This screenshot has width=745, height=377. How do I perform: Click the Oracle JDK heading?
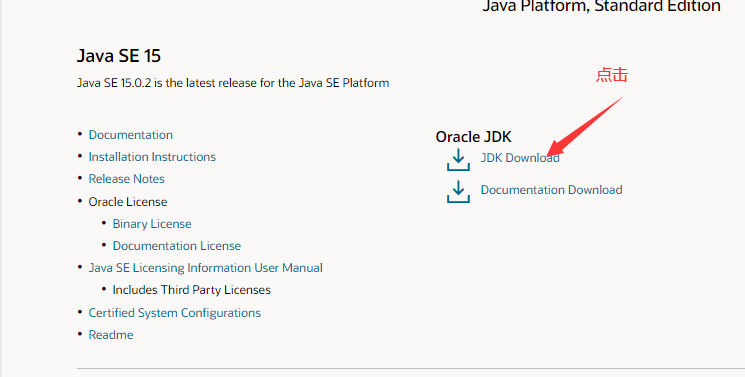pos(474,137)
